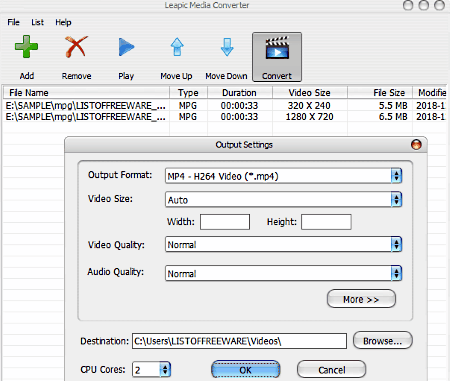The height and width of the screenshot is (381, 450).
Task: Change CPU Cores stepper value
Action: click(x=165, y=370)
